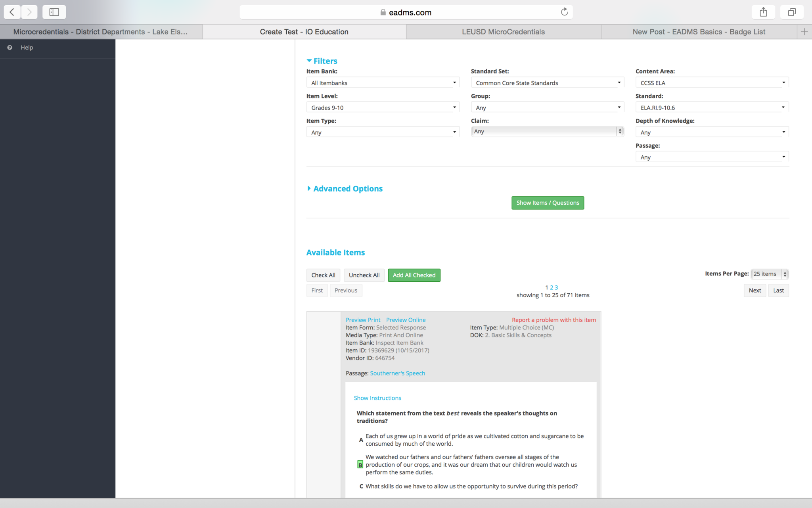Open the Item Level dropdown
Viewport: 812px width, 508px height.
pyautogui.click(x=383, y=108)
